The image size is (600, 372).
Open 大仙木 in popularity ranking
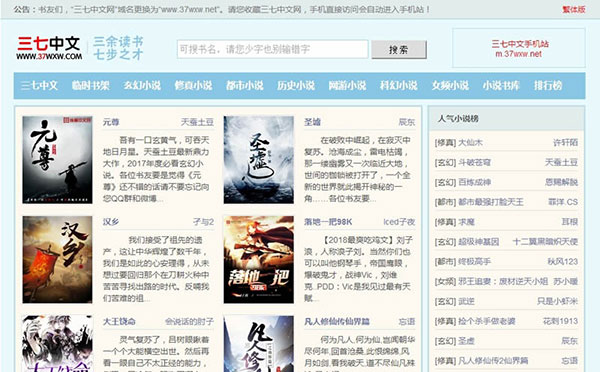point(470,143)
